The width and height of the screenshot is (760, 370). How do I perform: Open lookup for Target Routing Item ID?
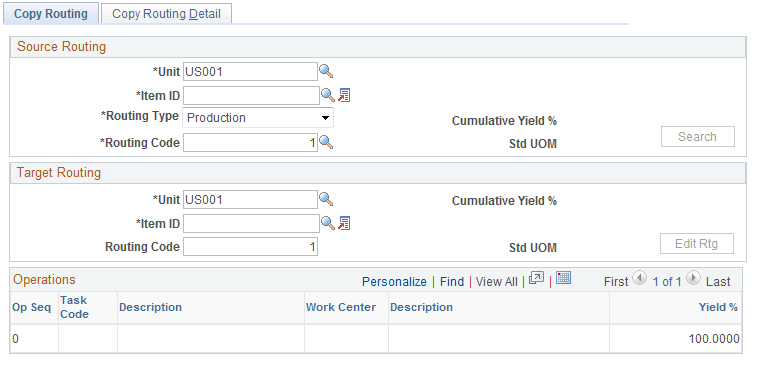point(328,223)
